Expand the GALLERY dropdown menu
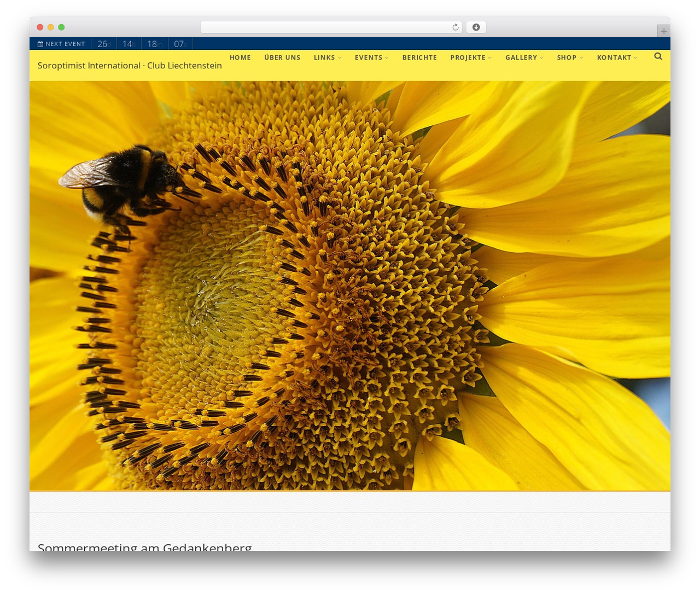The height and width of the screenshot is (593, 700). 524,57
